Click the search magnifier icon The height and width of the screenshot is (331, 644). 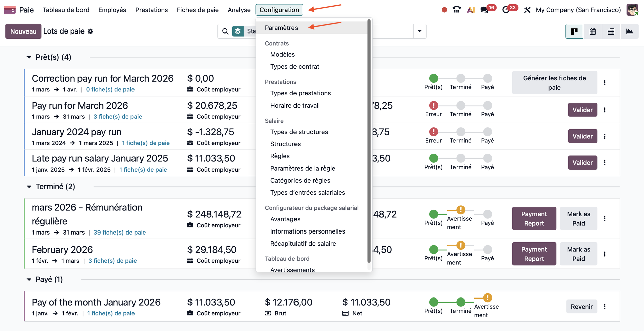pos(225,31)
